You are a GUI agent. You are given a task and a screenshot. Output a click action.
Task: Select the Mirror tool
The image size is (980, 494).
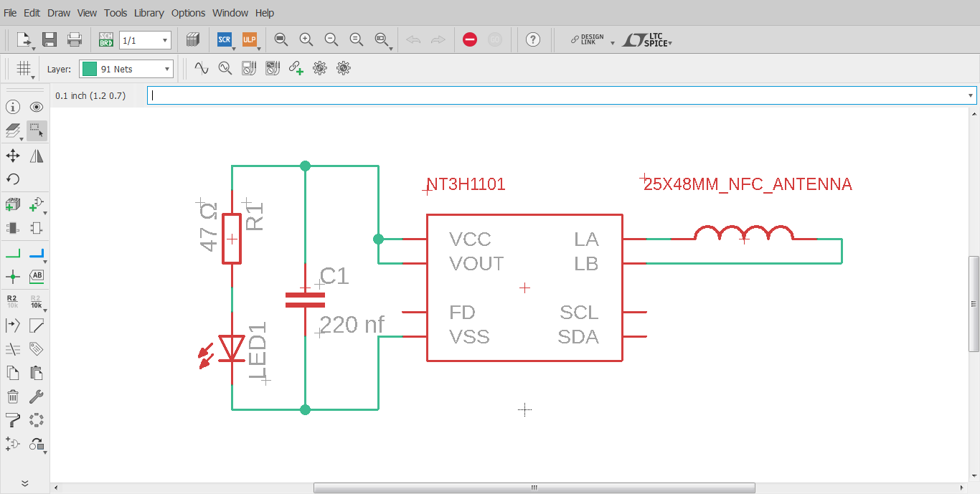point(36,155)
